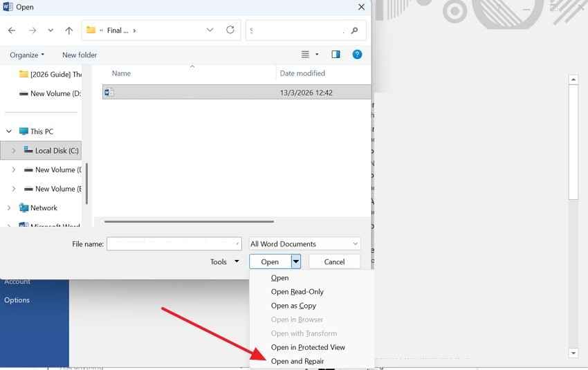Click Account in Word's sidebar
Screen dimensions: 588x370
[17, 281]
